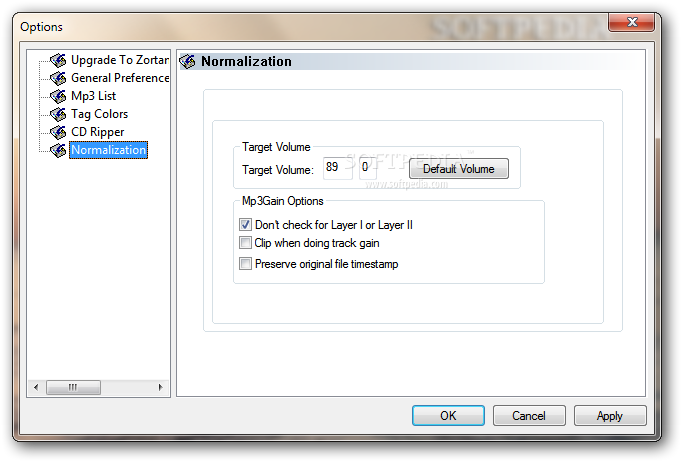Click the Upgrade To Zortam icon in tree
The width and height of the screenshot is (682, 462).
click(x=58, y=60)
